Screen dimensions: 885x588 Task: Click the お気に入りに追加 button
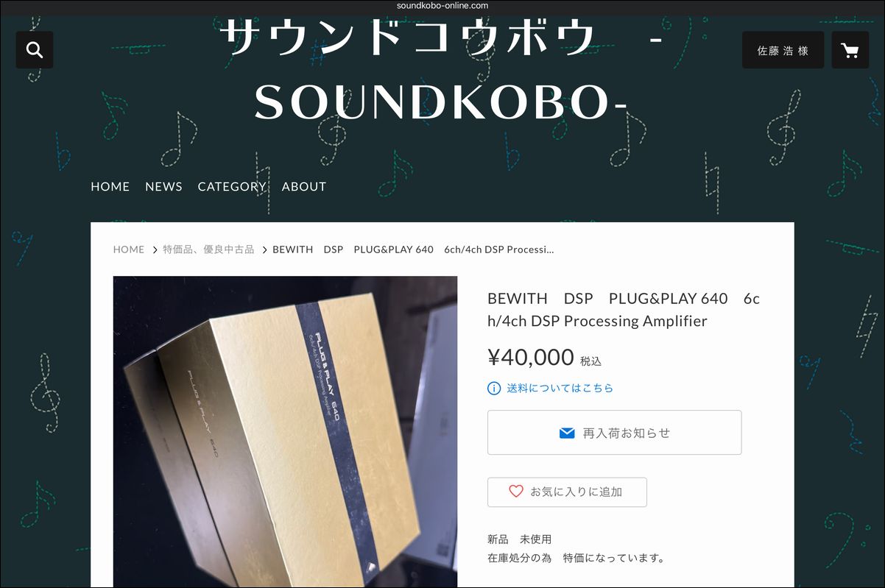click(567, 492)
